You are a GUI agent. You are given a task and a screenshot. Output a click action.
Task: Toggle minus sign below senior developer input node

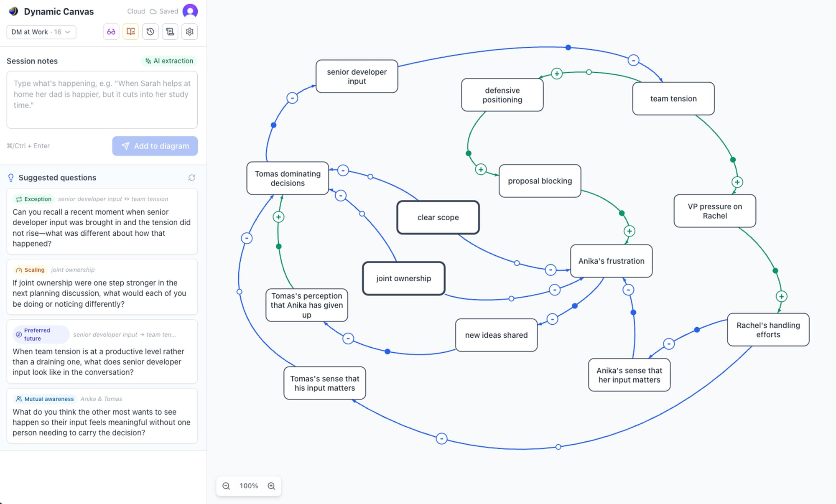292,98
